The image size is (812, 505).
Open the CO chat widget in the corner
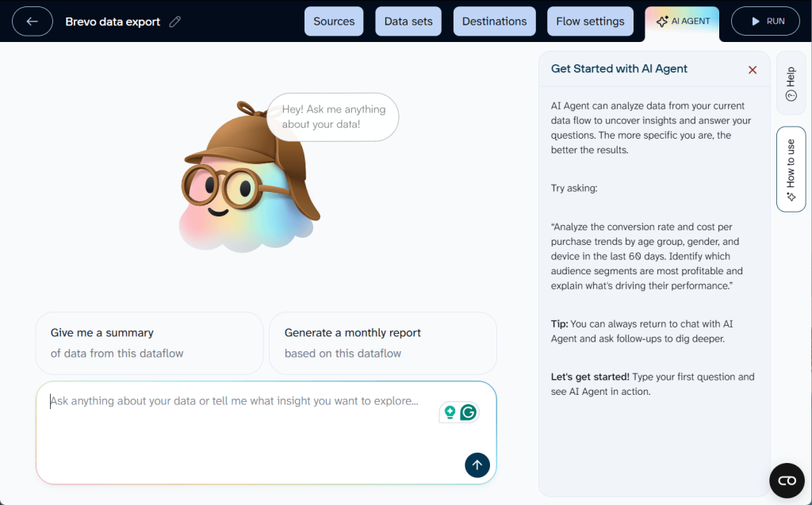click(x=787, y=480)
